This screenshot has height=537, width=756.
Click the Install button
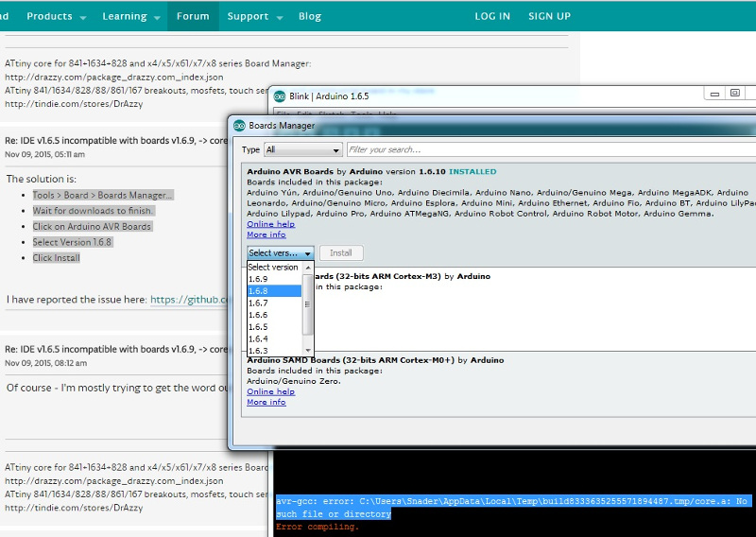[x=341, y=252]
